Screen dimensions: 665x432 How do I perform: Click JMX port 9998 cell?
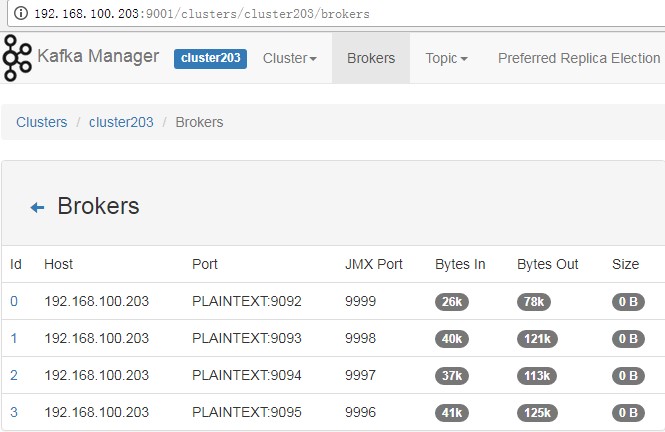coord(360,338)
